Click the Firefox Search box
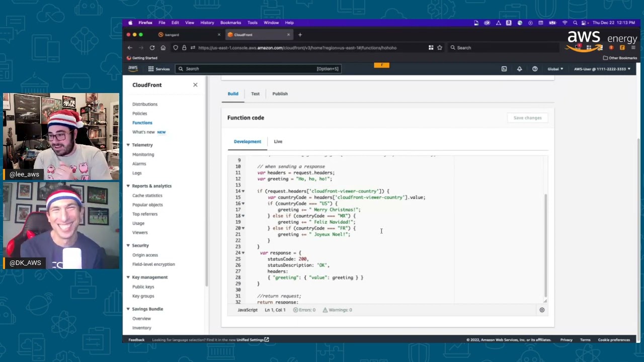 (503, 48)
